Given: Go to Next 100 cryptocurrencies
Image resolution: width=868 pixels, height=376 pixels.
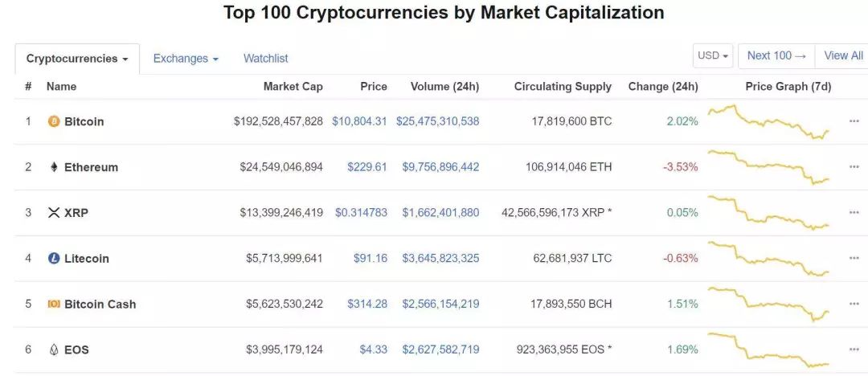Looking at the screenshot, I should tap(776, 56).
